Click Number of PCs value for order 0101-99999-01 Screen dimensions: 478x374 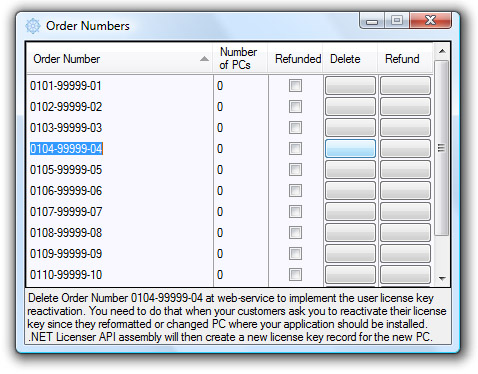pyautogui.click(x=220, y=86)
